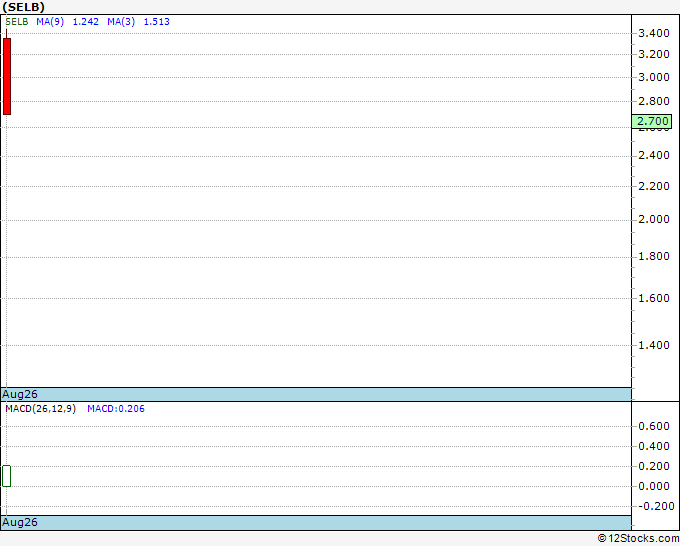Click the 2.200 price axis label
The width and height of the screenshot is (680, 546).
[x=654, y=186]
